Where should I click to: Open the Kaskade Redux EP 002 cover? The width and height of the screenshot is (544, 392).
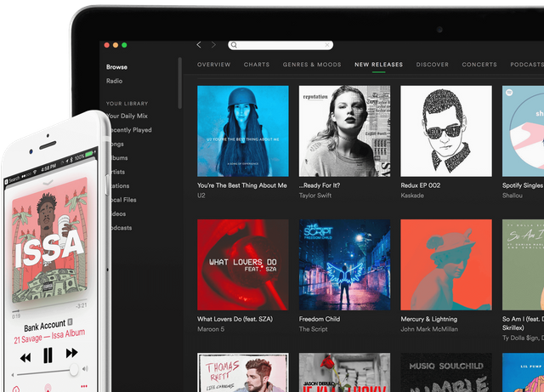(446, 131)
